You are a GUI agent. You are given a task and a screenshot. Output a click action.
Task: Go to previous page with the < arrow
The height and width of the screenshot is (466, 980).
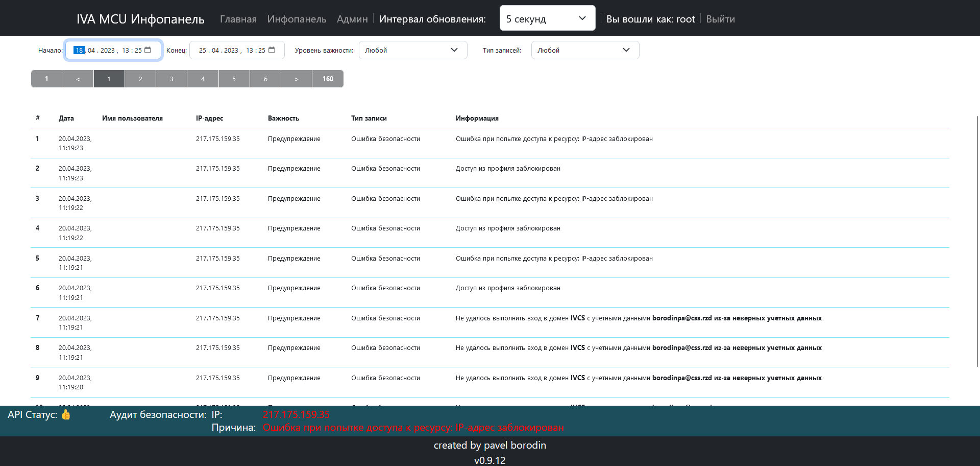coord(78,79)
